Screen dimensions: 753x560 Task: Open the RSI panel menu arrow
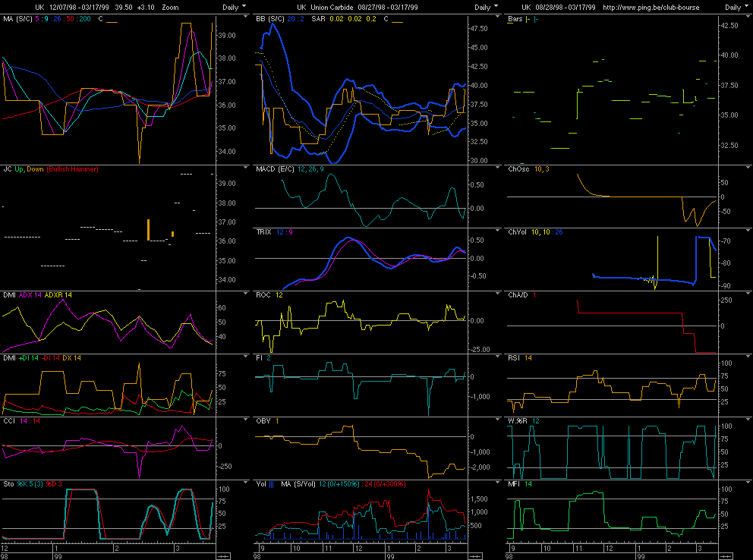(x=748, y=356)
